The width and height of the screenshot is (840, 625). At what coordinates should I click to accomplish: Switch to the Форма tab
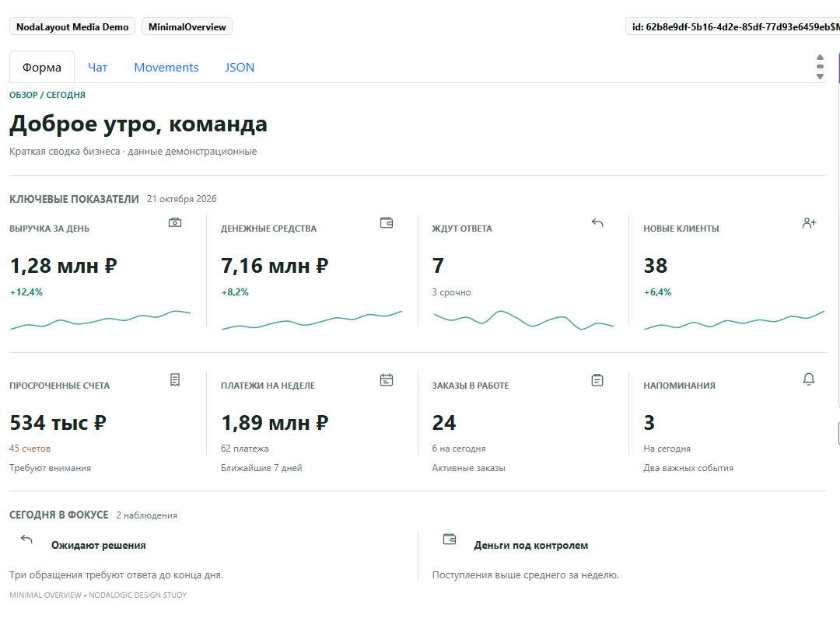(x=42, y=68)
